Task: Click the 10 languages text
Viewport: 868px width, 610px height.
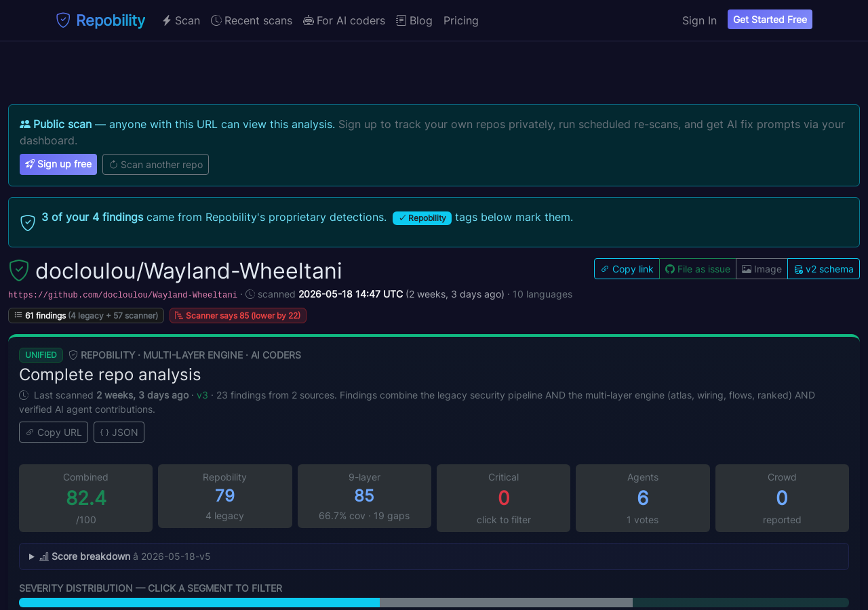Action: 542,294
